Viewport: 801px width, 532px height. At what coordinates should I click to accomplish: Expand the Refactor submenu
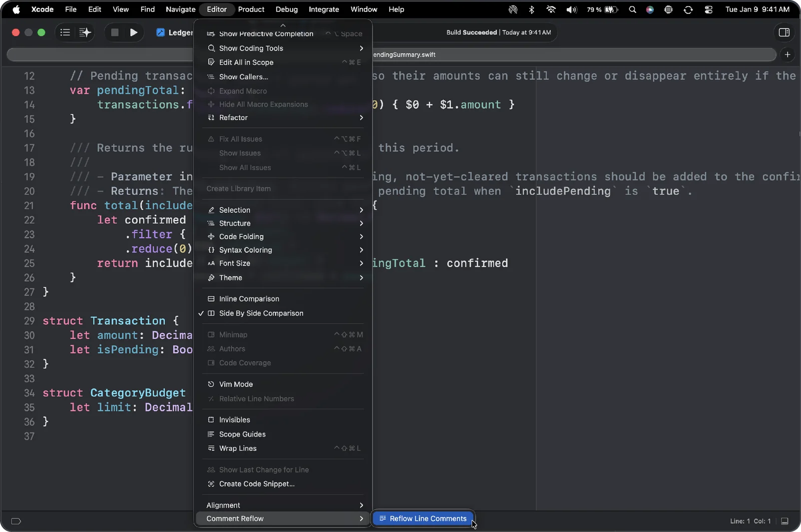coord(283,118)
